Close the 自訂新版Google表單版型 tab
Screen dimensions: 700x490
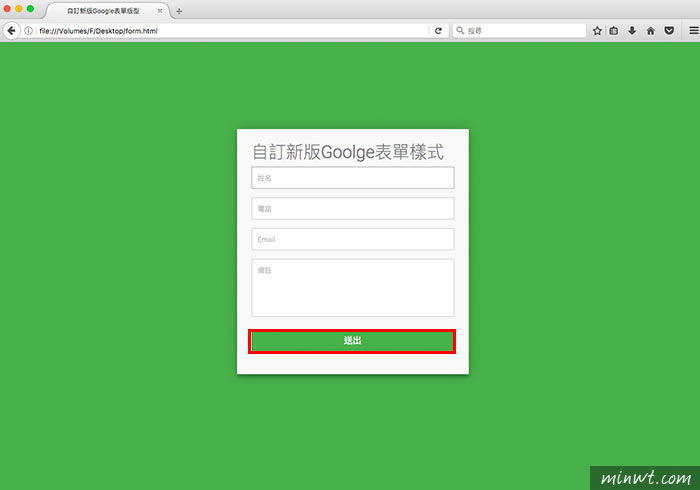(160, 11)
